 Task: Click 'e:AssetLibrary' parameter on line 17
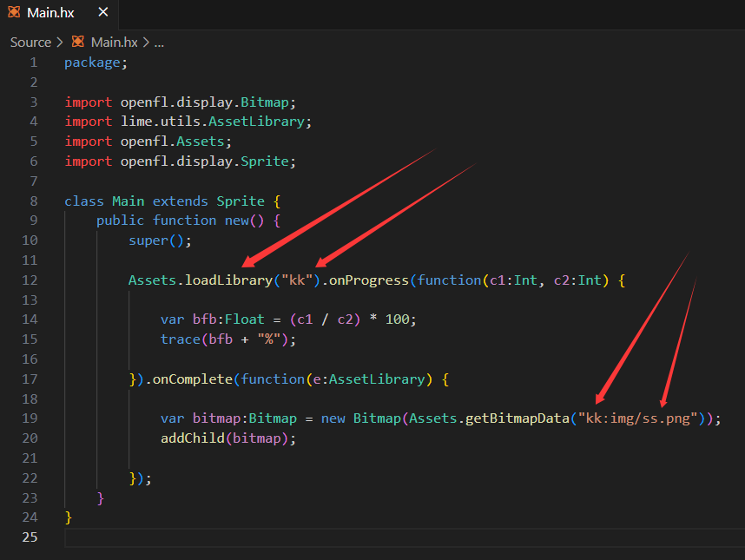tap(369, 379)
